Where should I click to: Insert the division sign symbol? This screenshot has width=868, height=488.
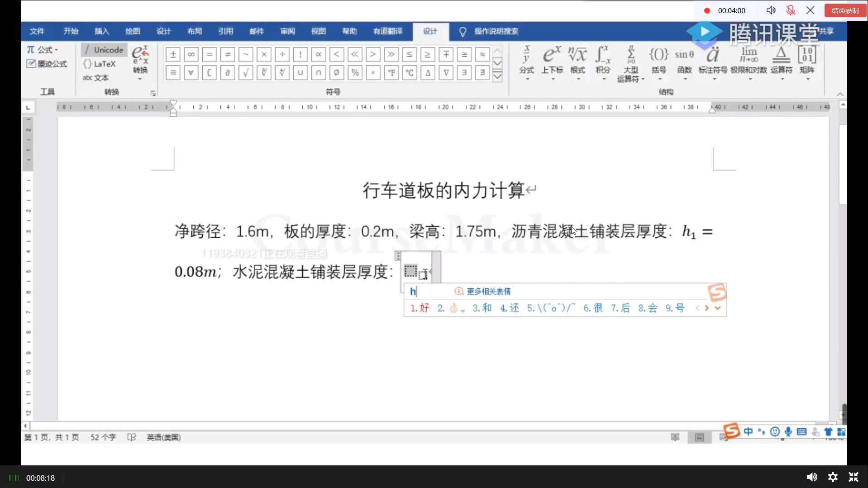282,54
